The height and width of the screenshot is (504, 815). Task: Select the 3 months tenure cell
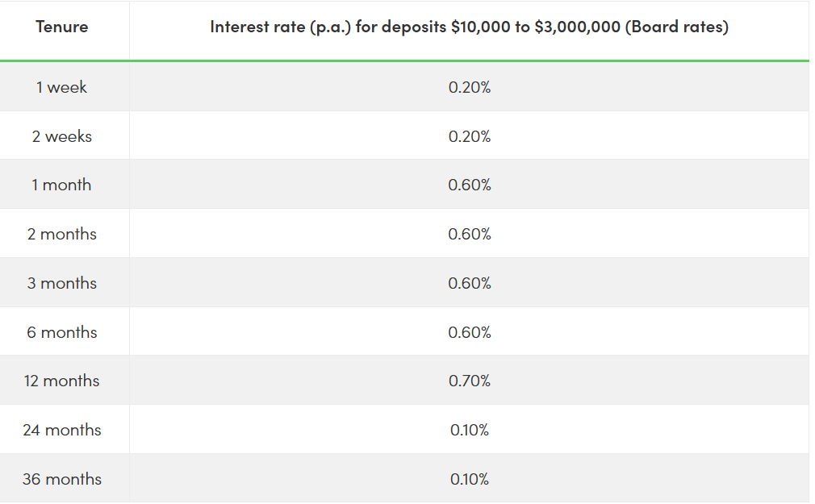pos(62,283)
